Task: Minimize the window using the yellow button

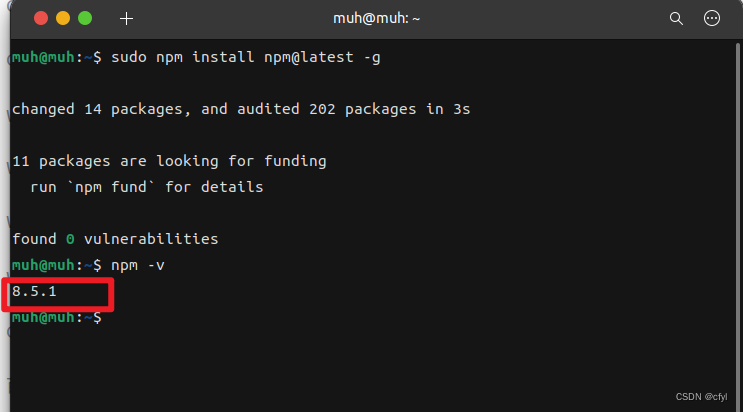Action: [63, 18]
